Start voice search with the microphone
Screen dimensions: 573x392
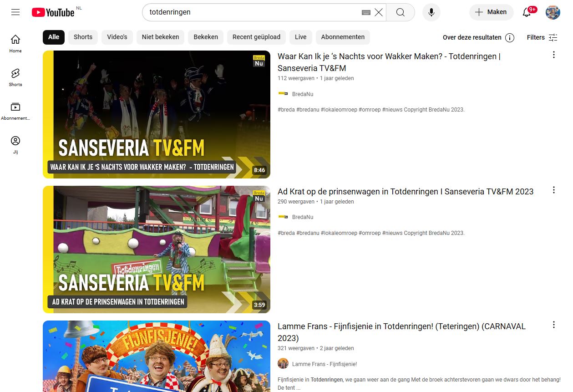tap(431, 12)
